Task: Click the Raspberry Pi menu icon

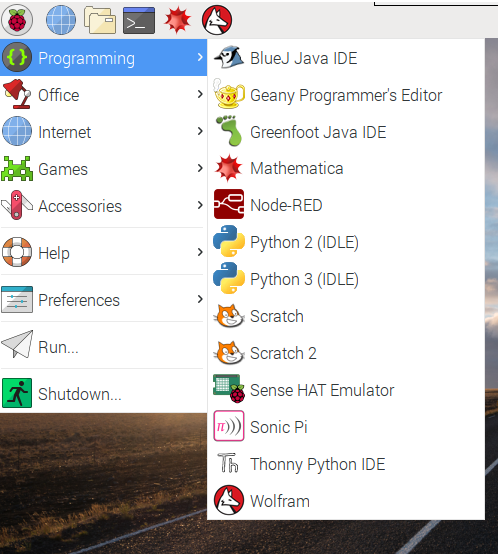Action: pos(17,20)
